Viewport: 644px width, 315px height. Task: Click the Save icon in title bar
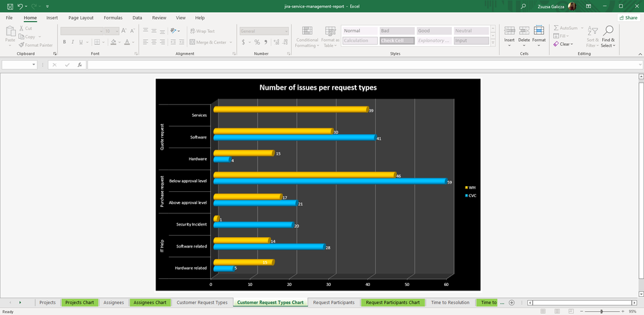click(10, 6)
